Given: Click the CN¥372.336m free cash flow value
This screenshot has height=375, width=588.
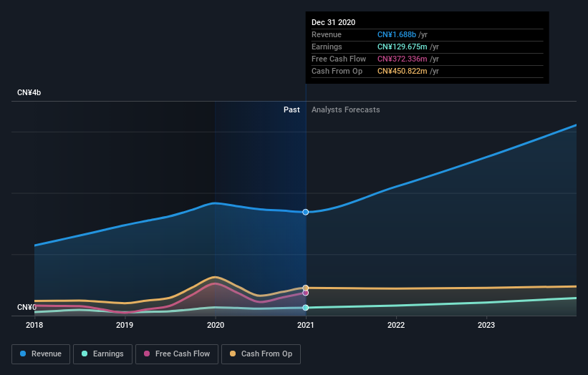Looking at the screenshot, I should (403, 59).
